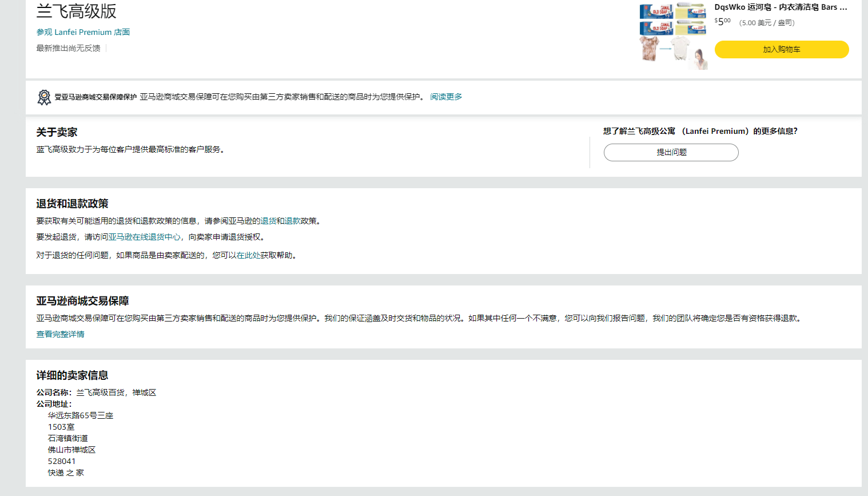Follow the 阅读更多 link
This screenshot has width=868, height=496.
pos(446,97)
